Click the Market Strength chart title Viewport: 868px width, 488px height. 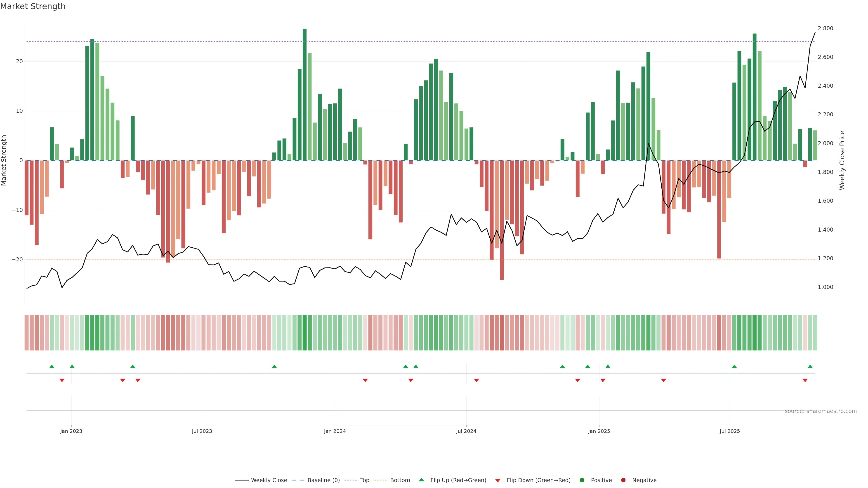pyautogui.click(x=33, y=6)
